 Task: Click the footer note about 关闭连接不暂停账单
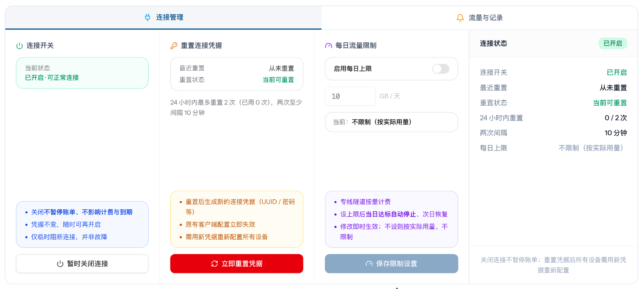pos(553,265)
